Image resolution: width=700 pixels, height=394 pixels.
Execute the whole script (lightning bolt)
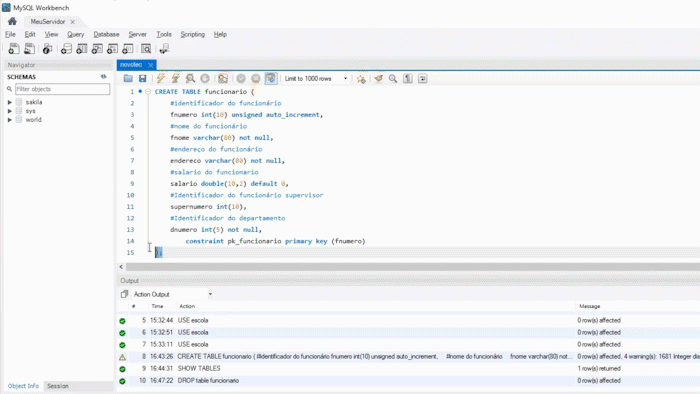coord(161,79)
